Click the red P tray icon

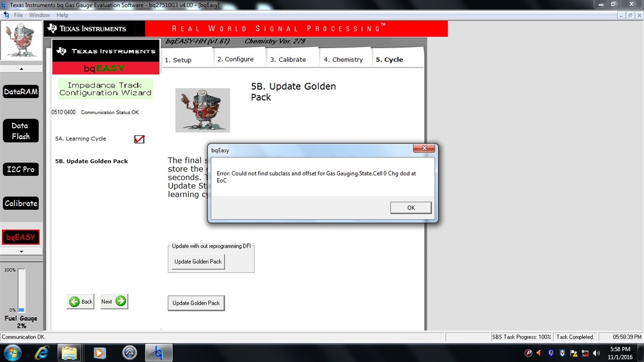pyautogui.click(x=528, y=353)
